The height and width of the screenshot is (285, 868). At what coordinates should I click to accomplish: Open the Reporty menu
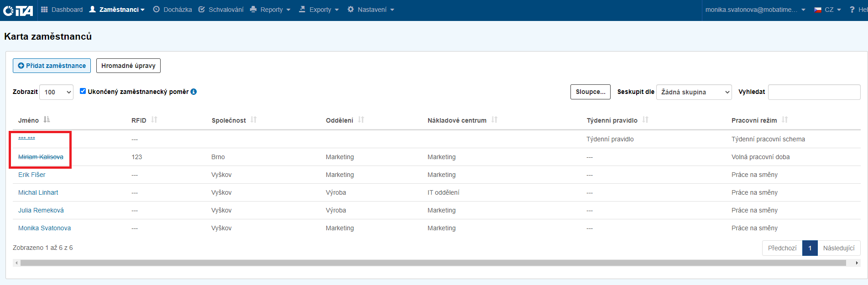click(271, 10)
